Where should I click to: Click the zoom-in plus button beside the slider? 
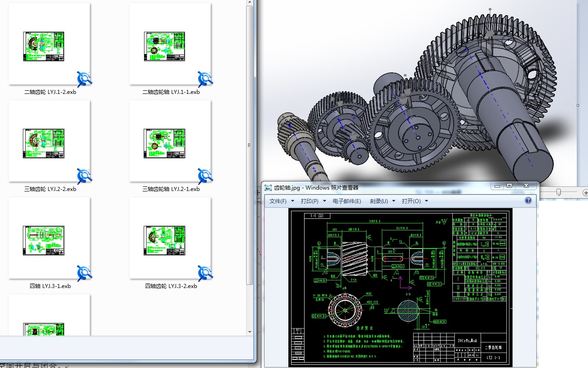585,193
